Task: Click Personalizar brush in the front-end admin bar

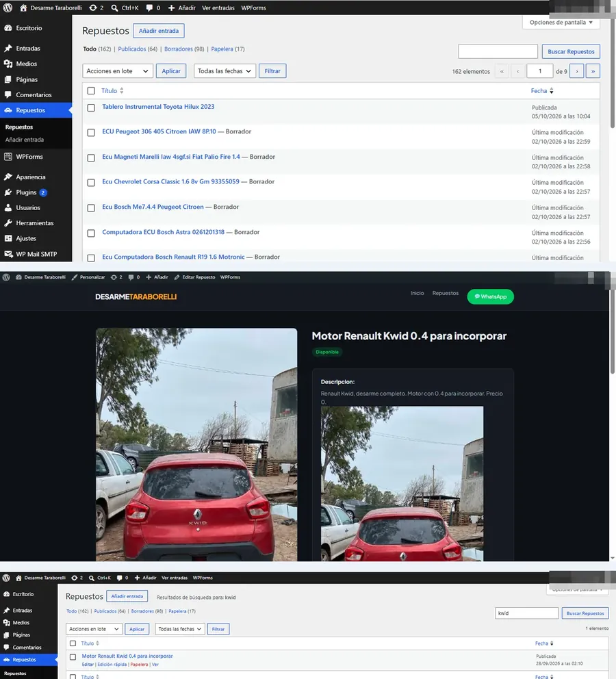Action: (x=88, y=277)
